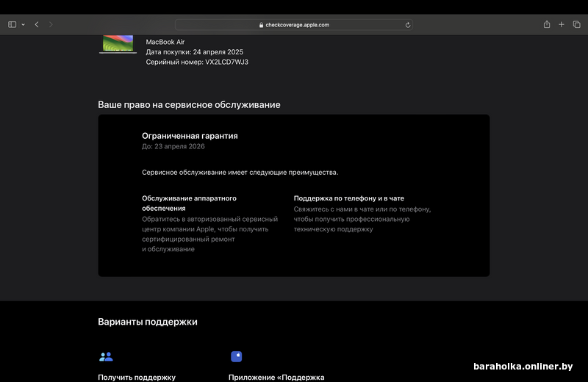Open the sidebar options dropdown chevron
Screen dimensions: 588x382
coord(24,25)
